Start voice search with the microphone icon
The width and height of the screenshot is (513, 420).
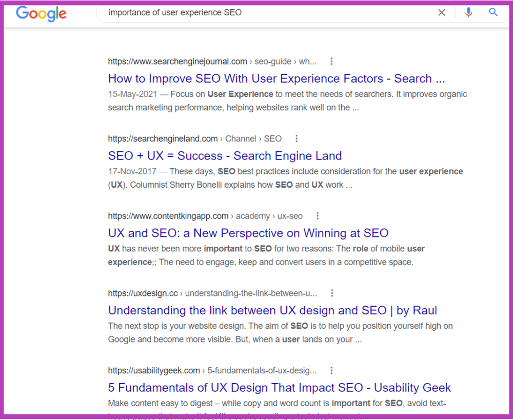(468, 12)
